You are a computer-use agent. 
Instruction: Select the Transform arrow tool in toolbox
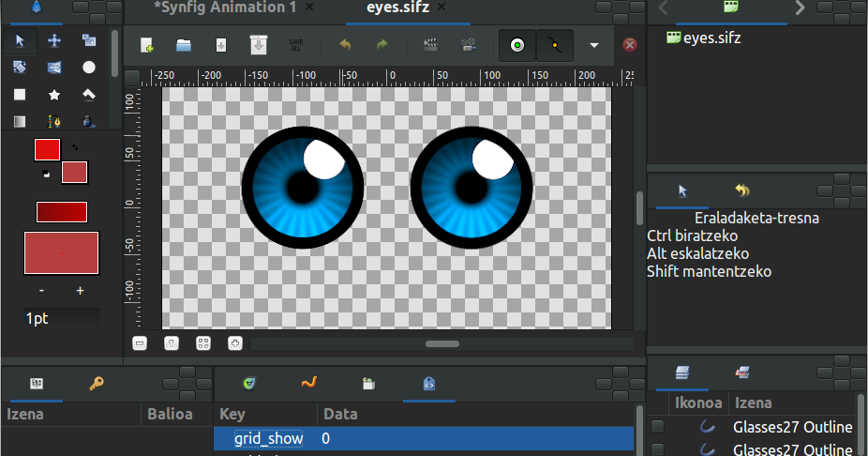[20, 41]
